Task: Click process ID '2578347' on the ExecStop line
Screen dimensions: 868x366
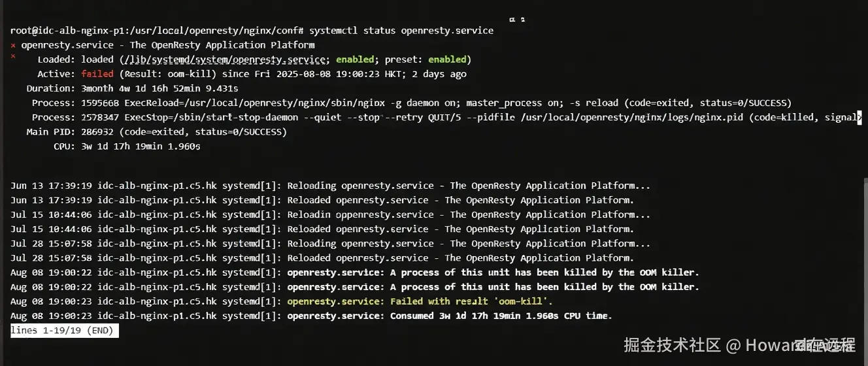Action: pyautogui.click(x=100, y=117)
